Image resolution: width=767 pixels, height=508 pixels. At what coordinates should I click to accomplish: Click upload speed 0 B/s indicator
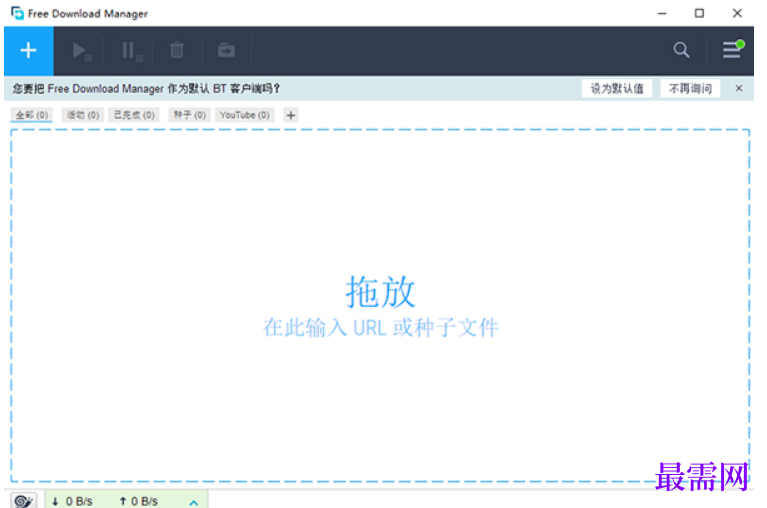pyautogui.click(x=138, y=502)
